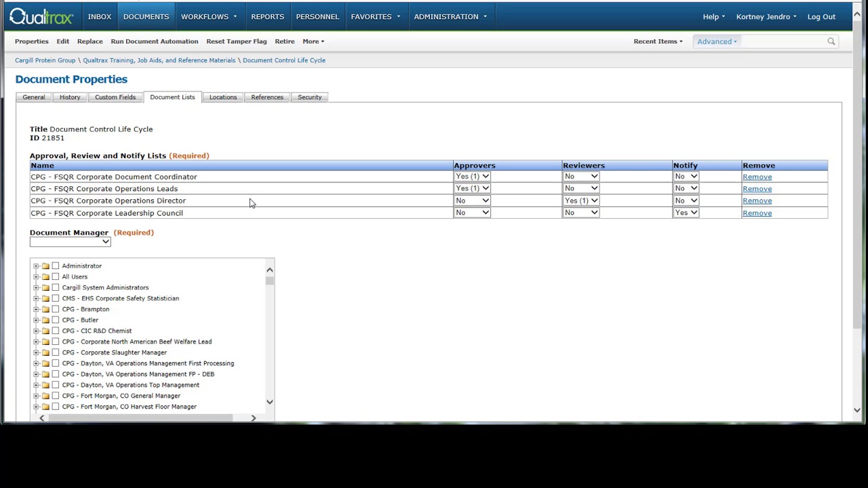Switch to the General tab
The width and height of the screenshot is (868, 488).
pyautogui.click(x=34, y=97)
